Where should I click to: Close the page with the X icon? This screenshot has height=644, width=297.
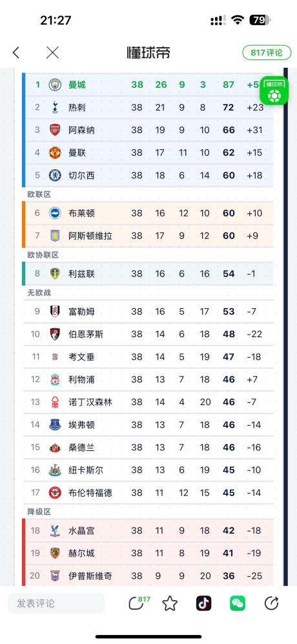pos(52,52)
